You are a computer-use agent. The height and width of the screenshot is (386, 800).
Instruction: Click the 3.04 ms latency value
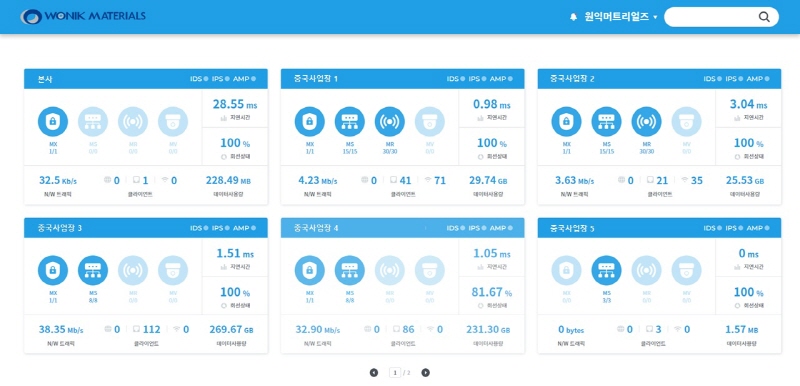pos(748,105)
